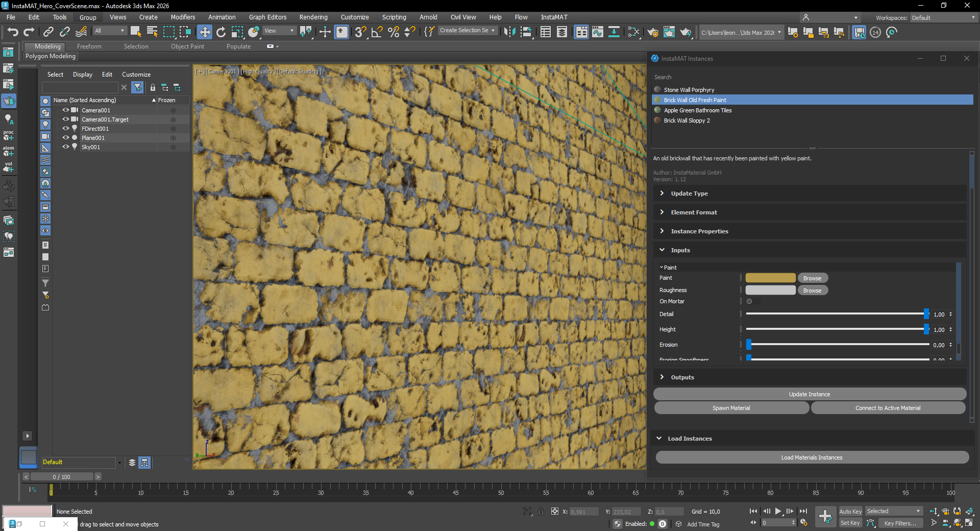
Task: Expand the Outputs section
Action: [810, 377]
